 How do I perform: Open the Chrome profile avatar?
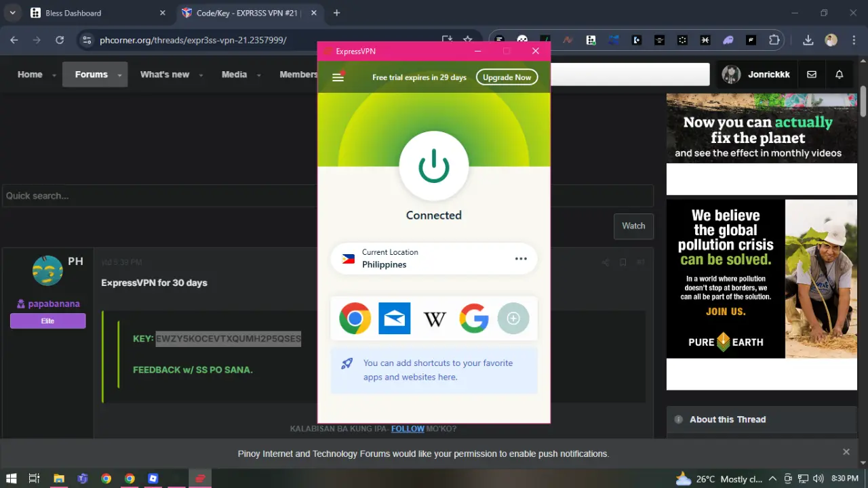pos(831,40)
